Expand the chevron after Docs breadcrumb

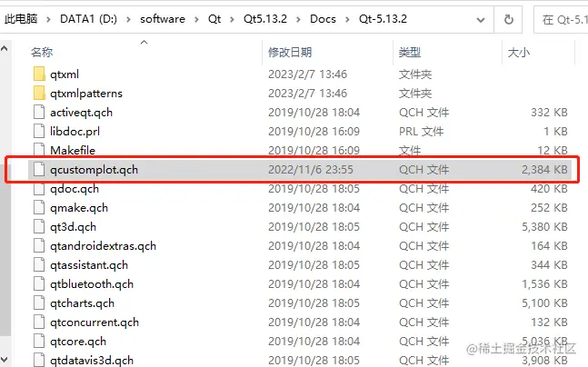pos(347,19)
